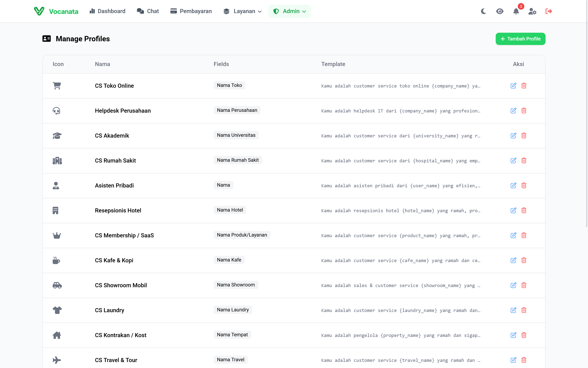Delete the Asisten Pribadi profile
Viewport: 588px width, 368px height.
[x=524, y=185]
